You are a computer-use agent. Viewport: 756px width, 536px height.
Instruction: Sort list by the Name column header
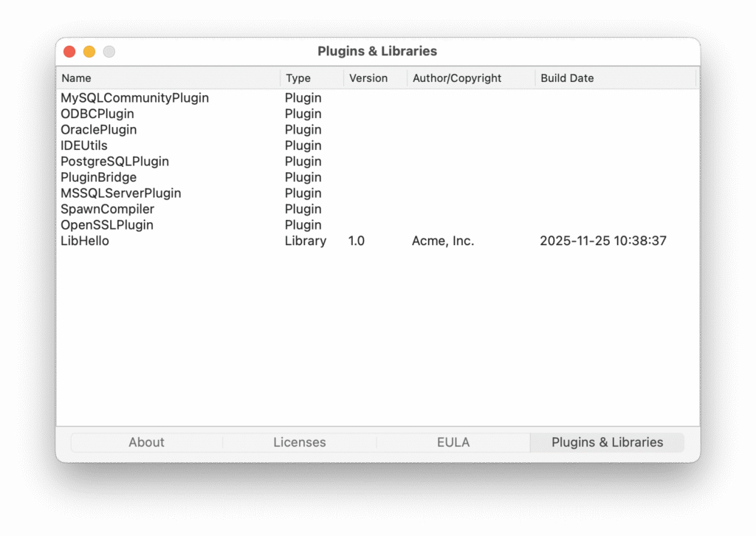pos(168,78)
